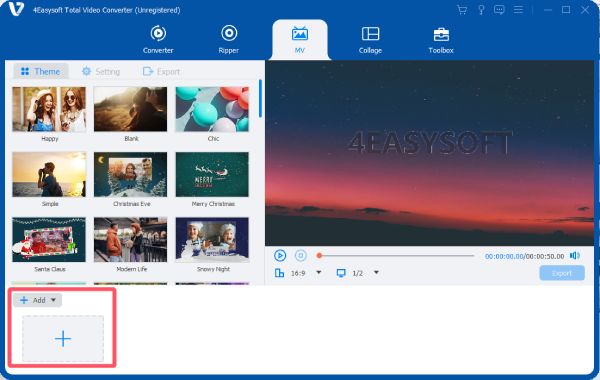Screen dimensions: 600x380
Task: Mute the preview volume icon
Action: pyautogui.click(x=575, y=256)
